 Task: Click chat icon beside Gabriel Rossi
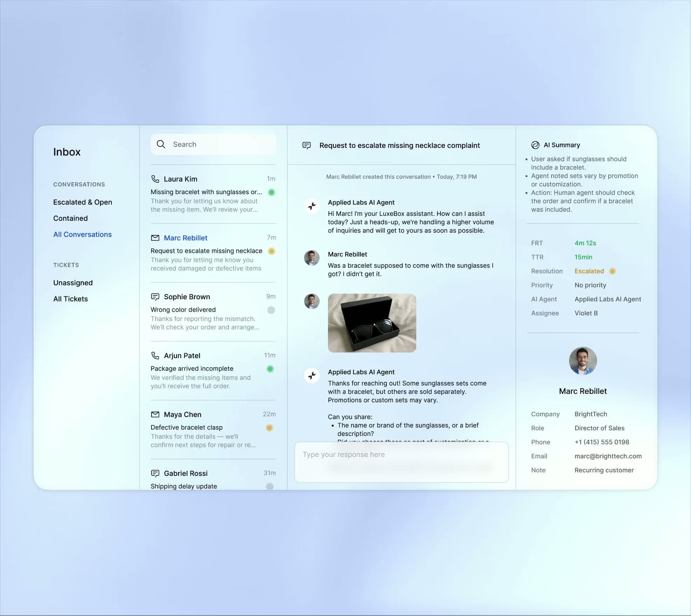click(x=155, y=473)
